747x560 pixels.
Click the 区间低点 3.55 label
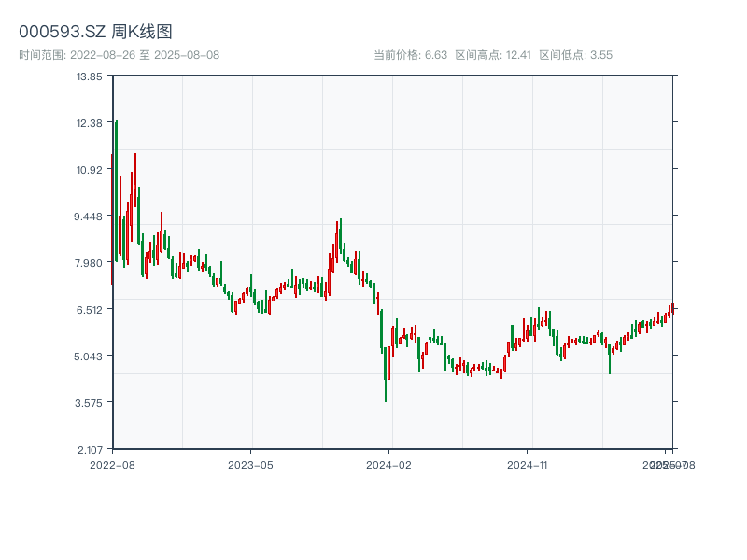(575, 55)
